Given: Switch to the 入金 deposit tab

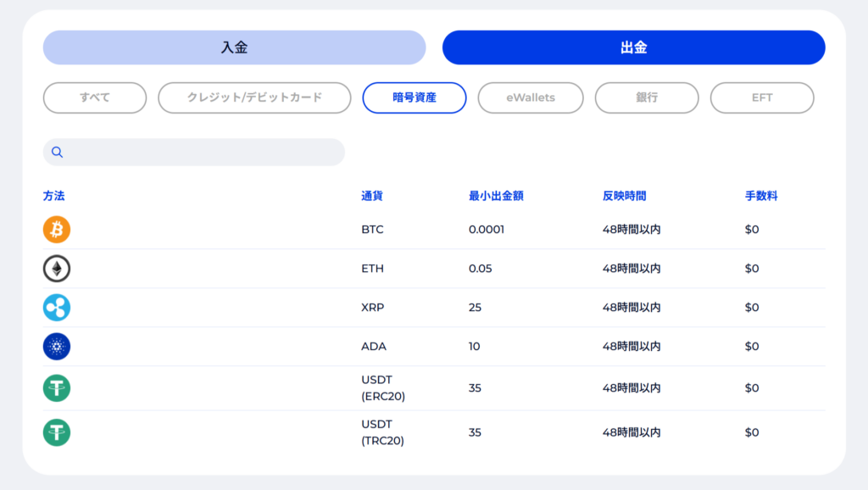Looking at the screenshot, I should tap(234, 47).
